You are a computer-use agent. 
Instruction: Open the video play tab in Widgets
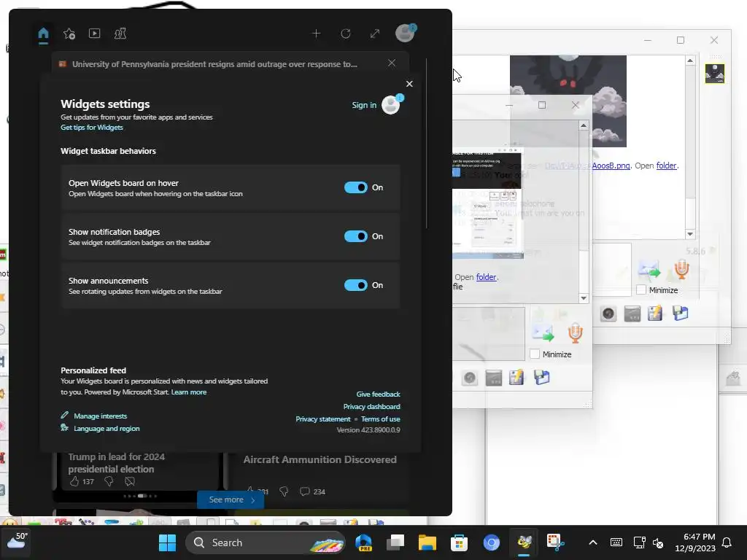(x=94, y=34)
